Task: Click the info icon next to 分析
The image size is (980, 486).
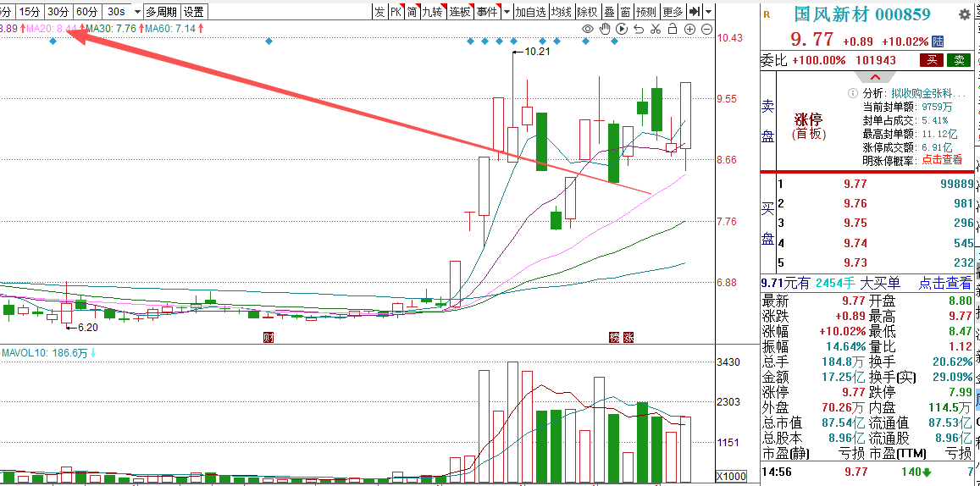Action: pos(852,93)
